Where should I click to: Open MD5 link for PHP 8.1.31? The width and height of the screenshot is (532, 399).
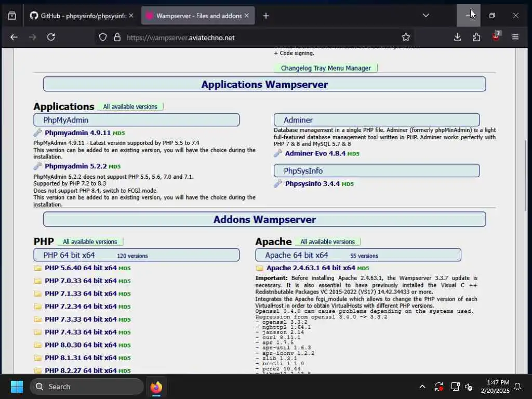(125, 358)
